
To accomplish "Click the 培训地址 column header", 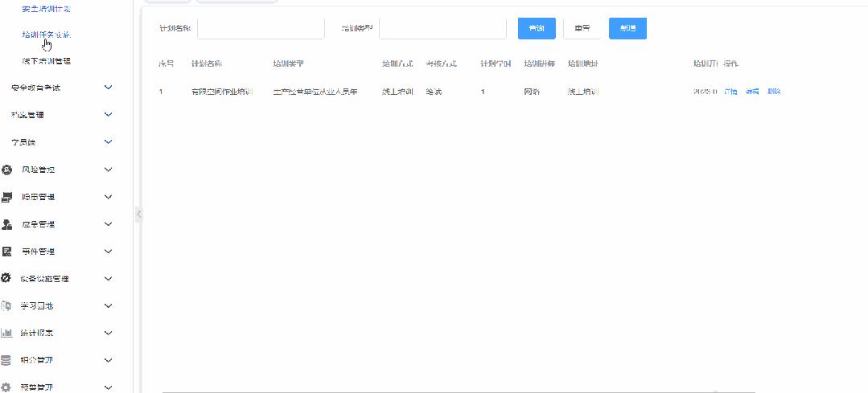I will 583,63.
